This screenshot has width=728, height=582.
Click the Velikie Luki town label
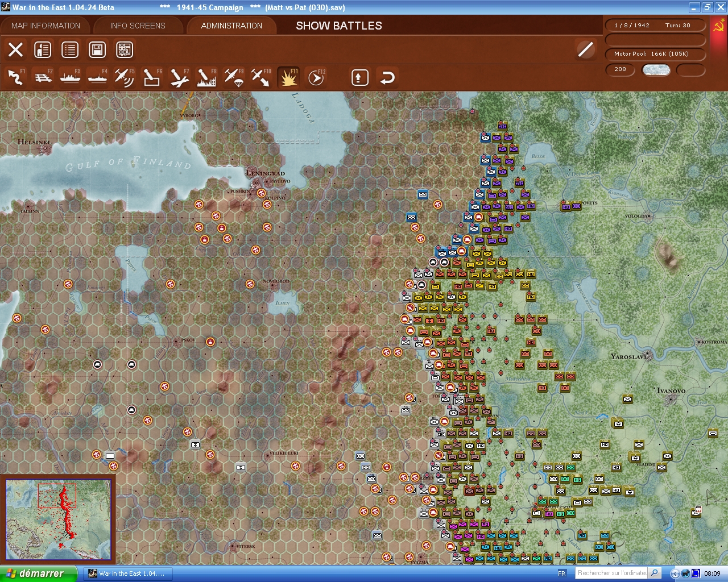pyautogui.click(x=284, y=453)
